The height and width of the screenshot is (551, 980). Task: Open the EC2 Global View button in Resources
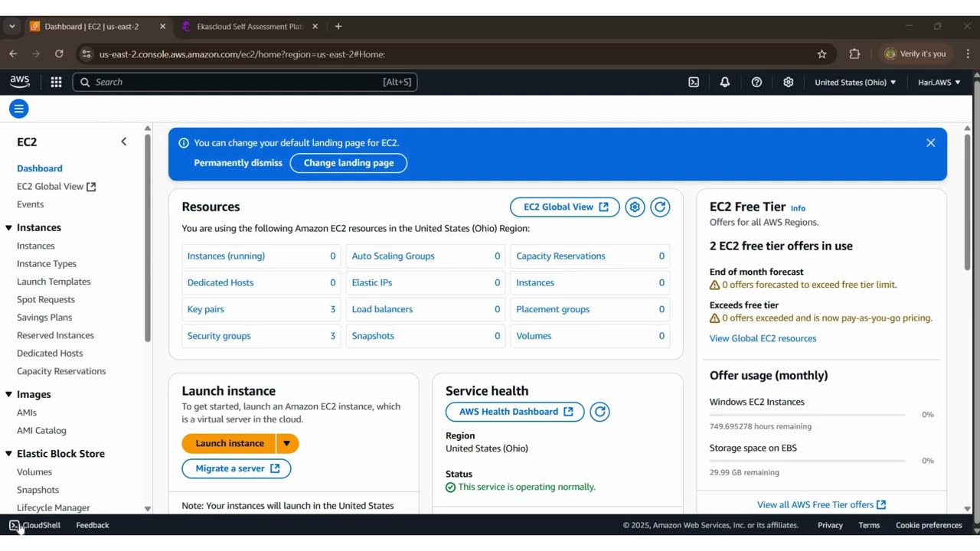565,207
